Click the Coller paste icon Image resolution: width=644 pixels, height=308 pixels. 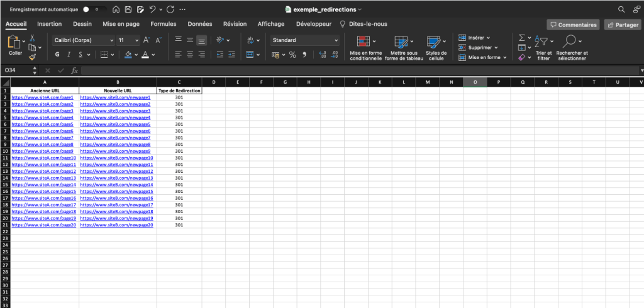[14, 43]
